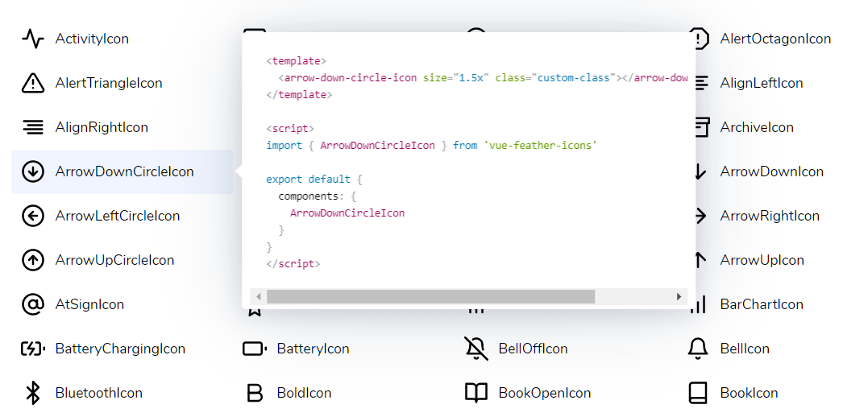
Task: Click the BarChartIcon label
Action: pyautogui.click(x=762, y=304)
